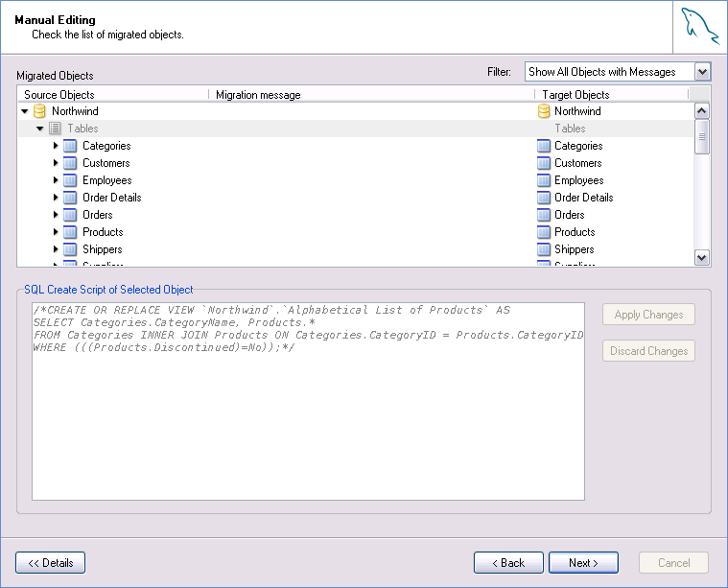Click Discard Changes button
Viewport: 728px width, 588px height.
[648, 351]
